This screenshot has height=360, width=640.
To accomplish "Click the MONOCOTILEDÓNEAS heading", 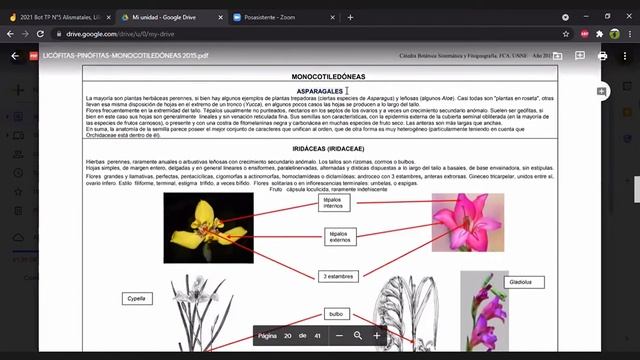I will (x=328, y=77).
